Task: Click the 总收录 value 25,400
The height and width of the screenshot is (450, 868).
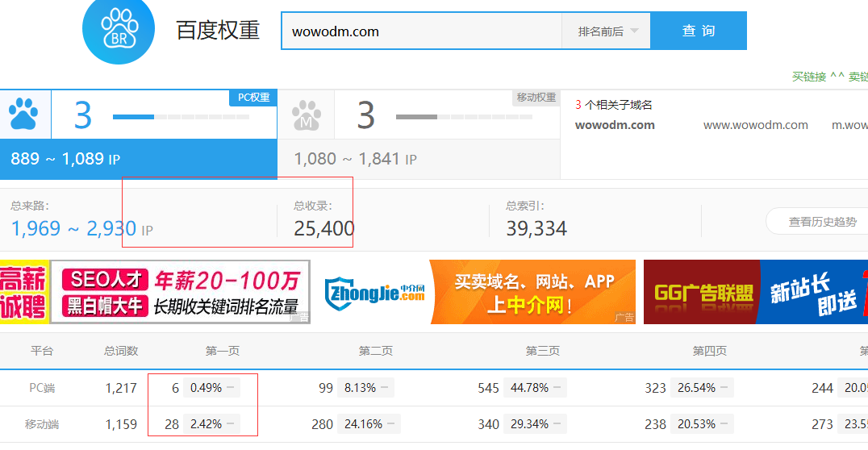Action: [x=323, y=228]
